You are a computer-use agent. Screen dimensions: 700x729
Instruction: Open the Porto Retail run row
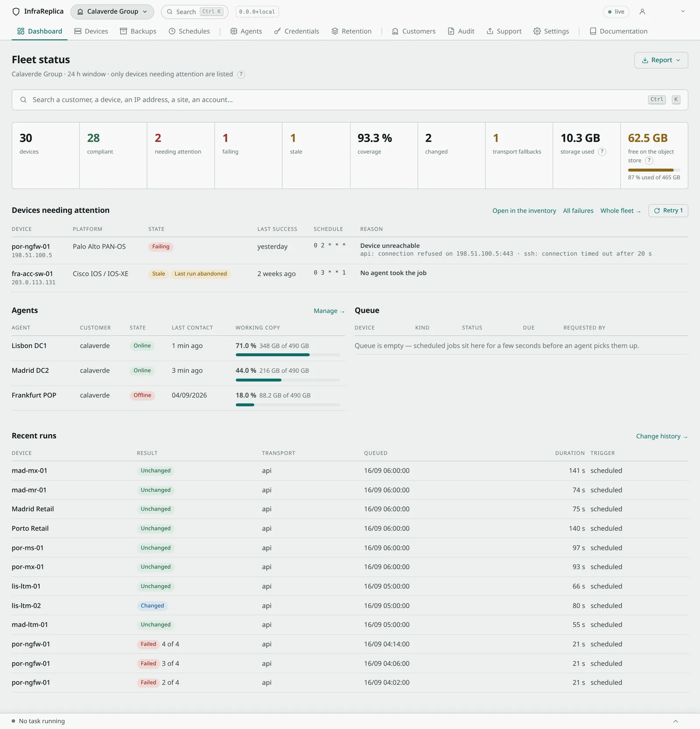click(350, 529)
